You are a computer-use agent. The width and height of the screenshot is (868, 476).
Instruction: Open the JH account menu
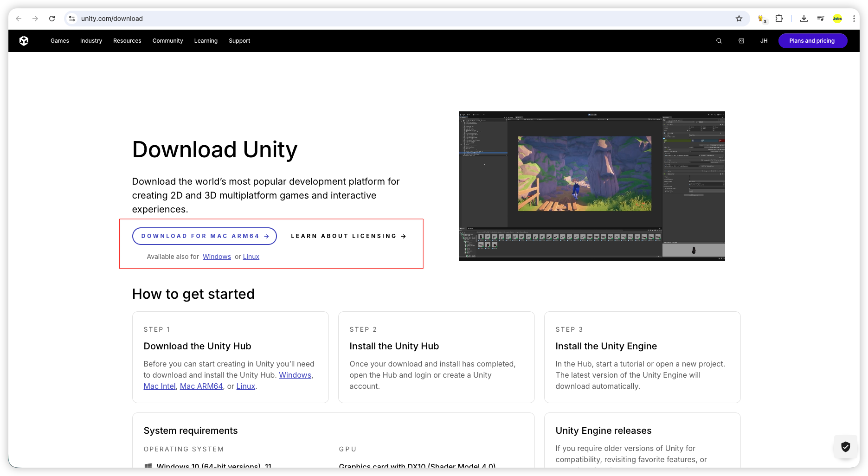coord(764,41)
